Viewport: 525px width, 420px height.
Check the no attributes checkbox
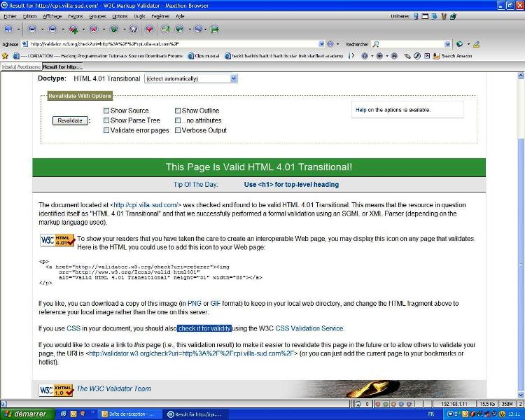click(x=178, y=120)
